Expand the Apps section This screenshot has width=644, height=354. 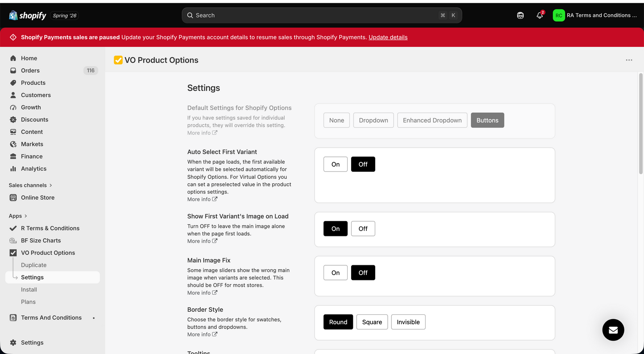point(18,216)
